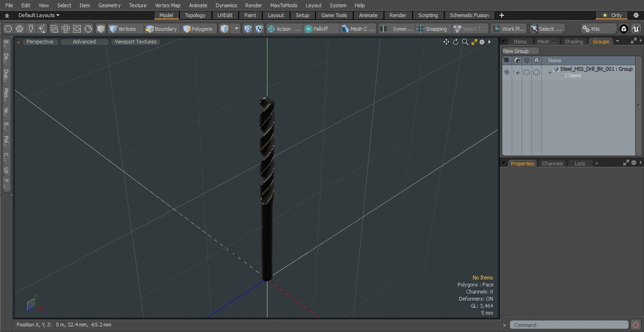Click New Group button
This screenshot has width=644, height=332.
[x=520, y=51]
